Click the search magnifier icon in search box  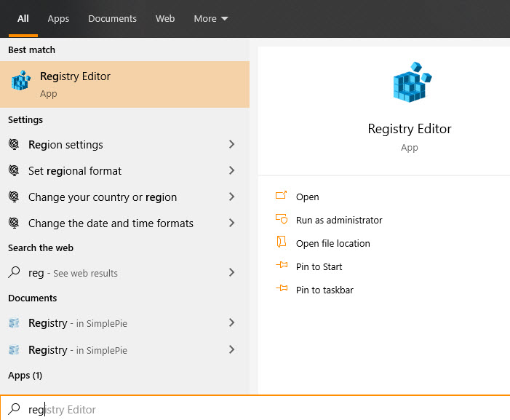(x=14, y=409)
